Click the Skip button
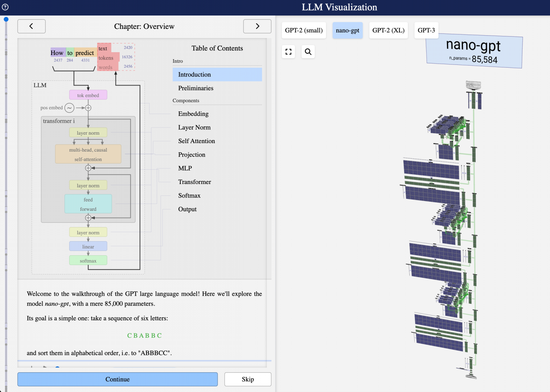 pos(248,379)
